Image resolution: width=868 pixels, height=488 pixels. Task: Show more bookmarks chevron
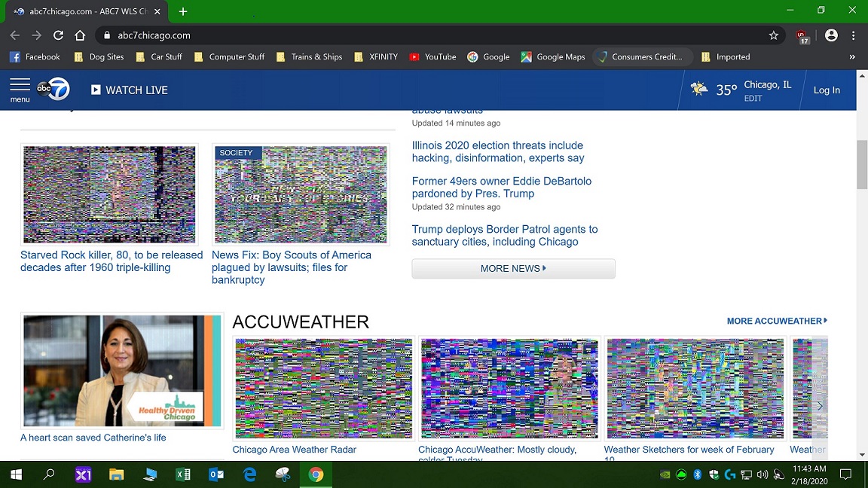852,57
